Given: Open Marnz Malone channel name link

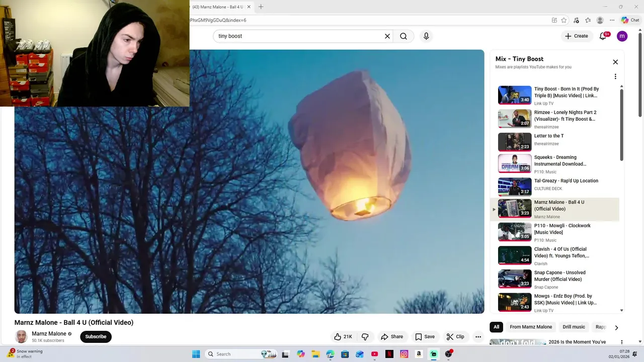Looking at the screenshot, I should click(49, 333).
